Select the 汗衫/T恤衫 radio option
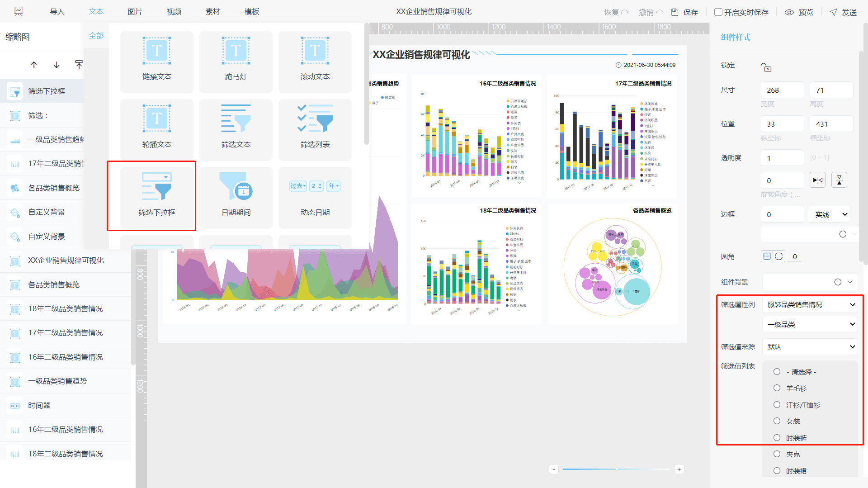 777,405
